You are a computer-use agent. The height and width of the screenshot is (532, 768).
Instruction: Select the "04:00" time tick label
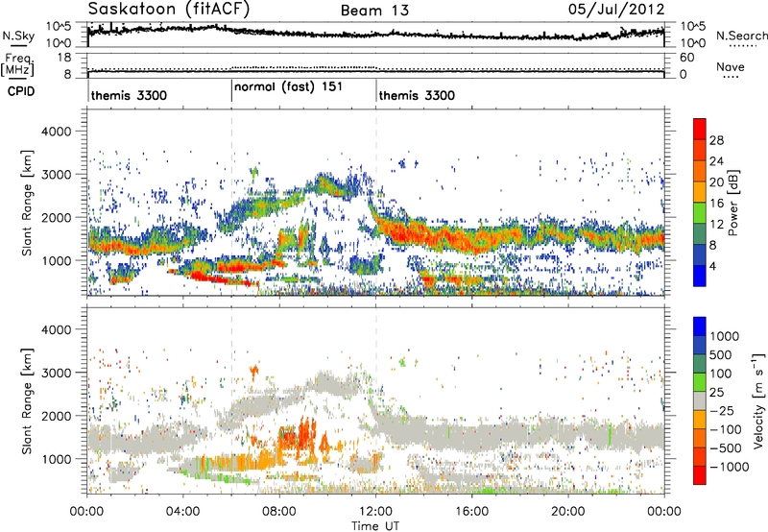[182, 512]
